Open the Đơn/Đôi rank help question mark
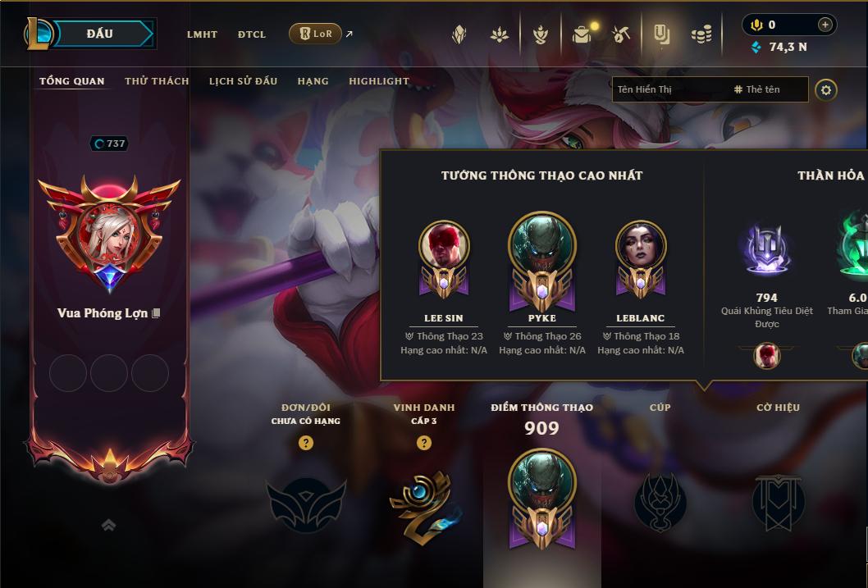This screenshot has width=868, height=588. tap(305, 443)
